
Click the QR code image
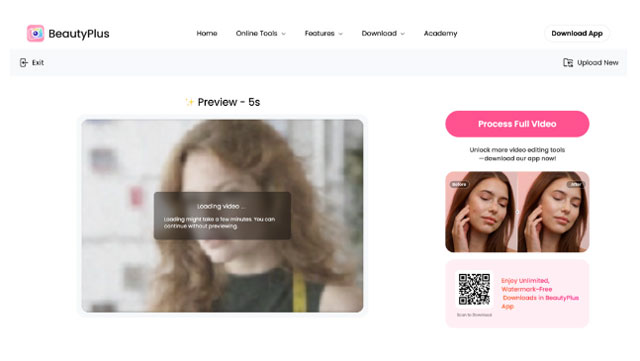click(x=474, y=290)
